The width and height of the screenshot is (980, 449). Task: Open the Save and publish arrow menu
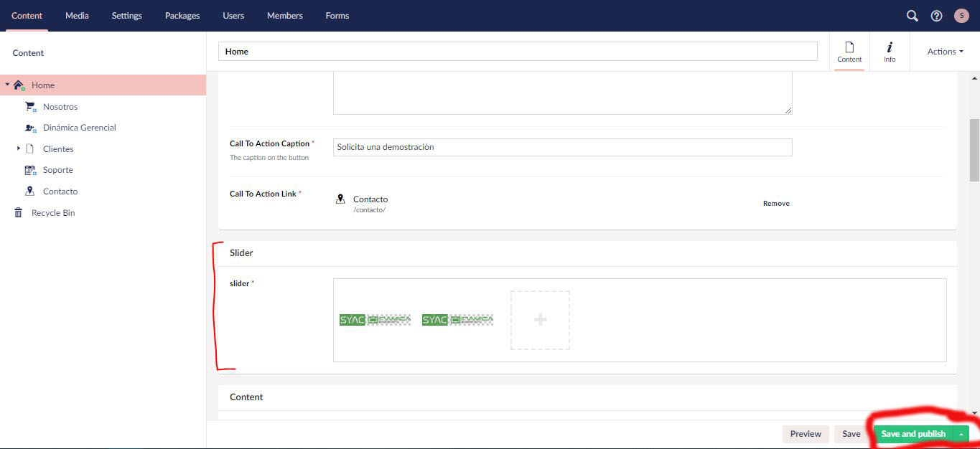click(961, 434)
